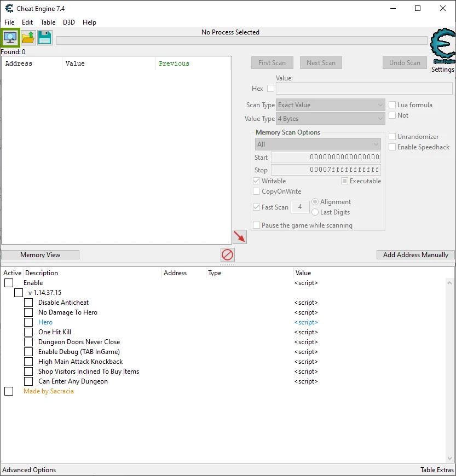Activate Disable Anticheat script
The width and height of the screenshot is (456, 476).
28,303
